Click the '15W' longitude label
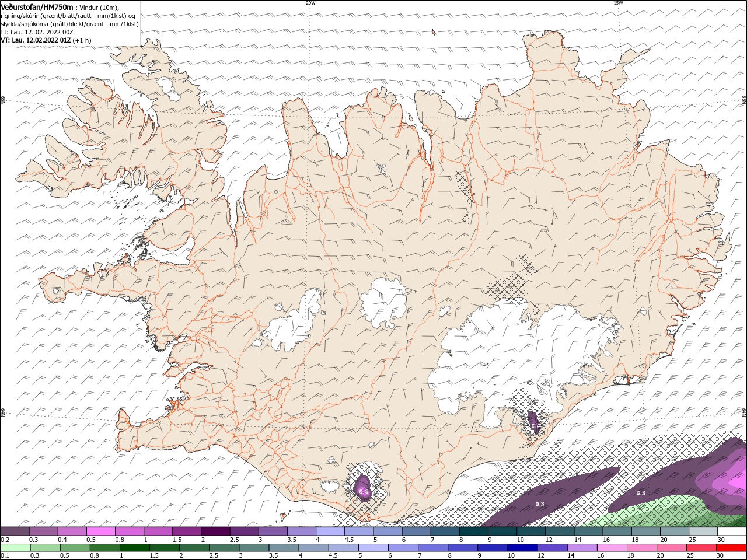Image resolution: width=747 pixels, height=560 pixels. click(618, 3)
